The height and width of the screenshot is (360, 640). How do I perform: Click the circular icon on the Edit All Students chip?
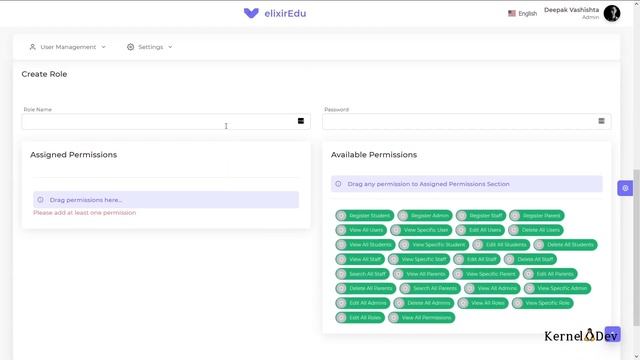pos(478,244)
